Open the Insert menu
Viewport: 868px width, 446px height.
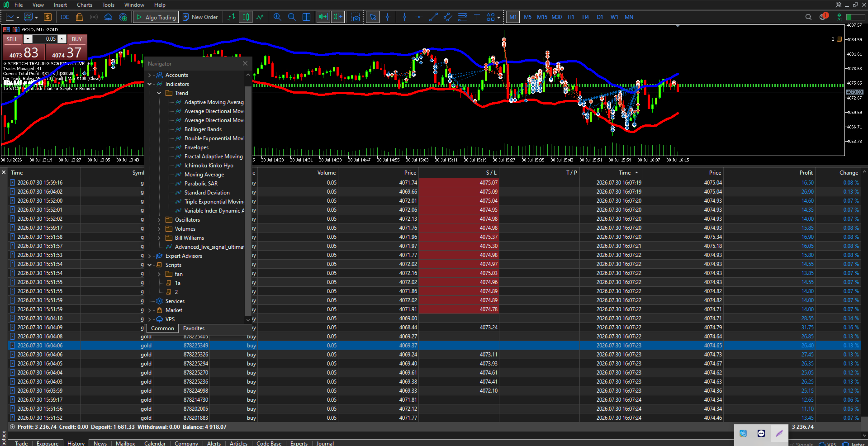tap(60, 5)
